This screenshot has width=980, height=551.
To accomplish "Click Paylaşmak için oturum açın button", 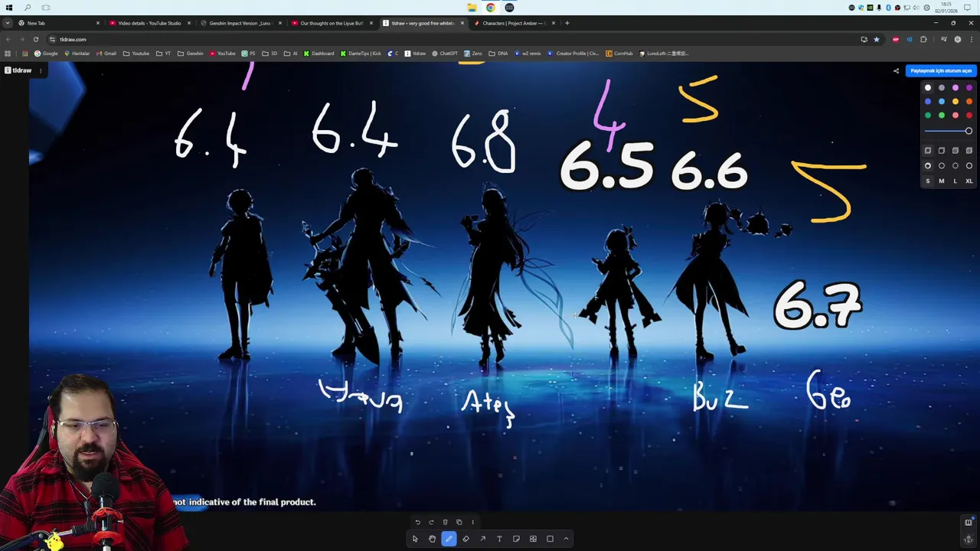I will (941, 71).
